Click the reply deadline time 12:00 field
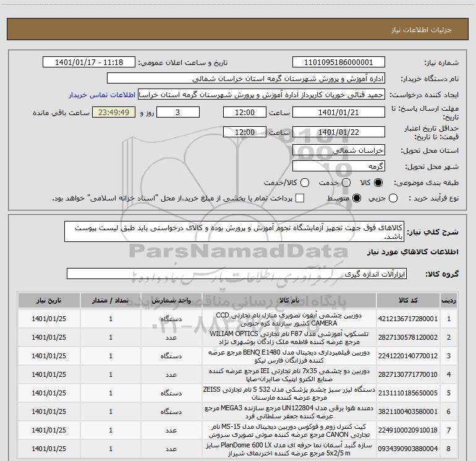Screen dimensions: 476x461 pos(245,113)
